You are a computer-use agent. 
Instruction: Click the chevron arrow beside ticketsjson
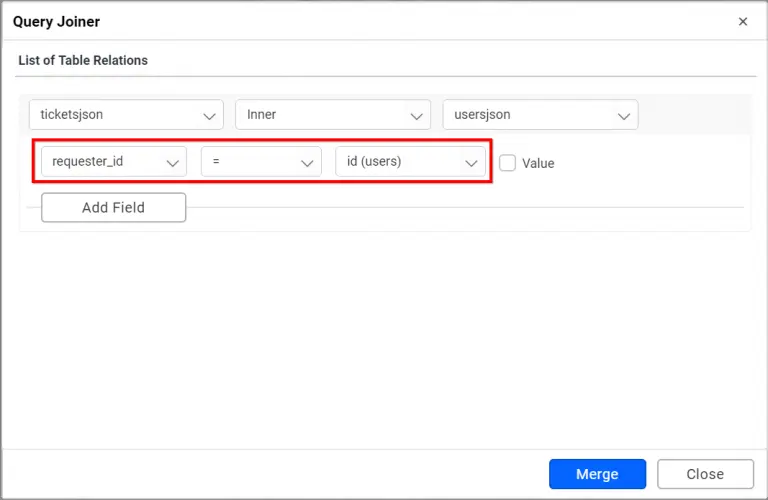click(x=210, y=116)
